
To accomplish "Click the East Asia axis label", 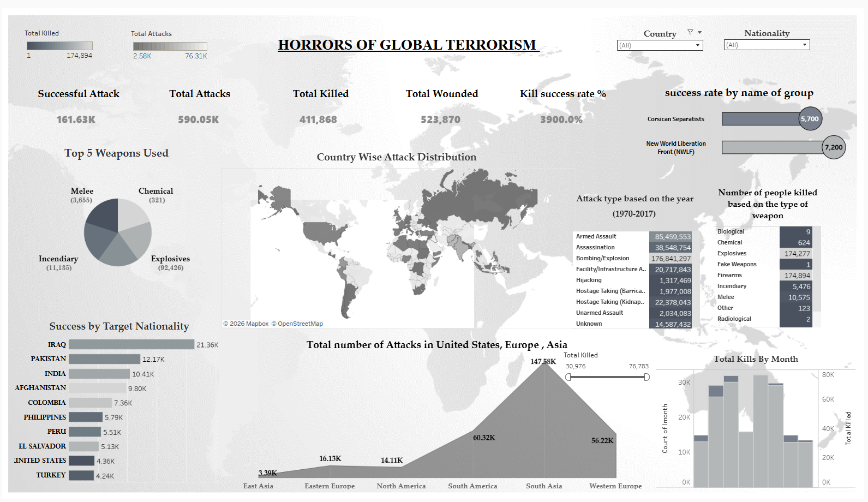I will 258,486.
